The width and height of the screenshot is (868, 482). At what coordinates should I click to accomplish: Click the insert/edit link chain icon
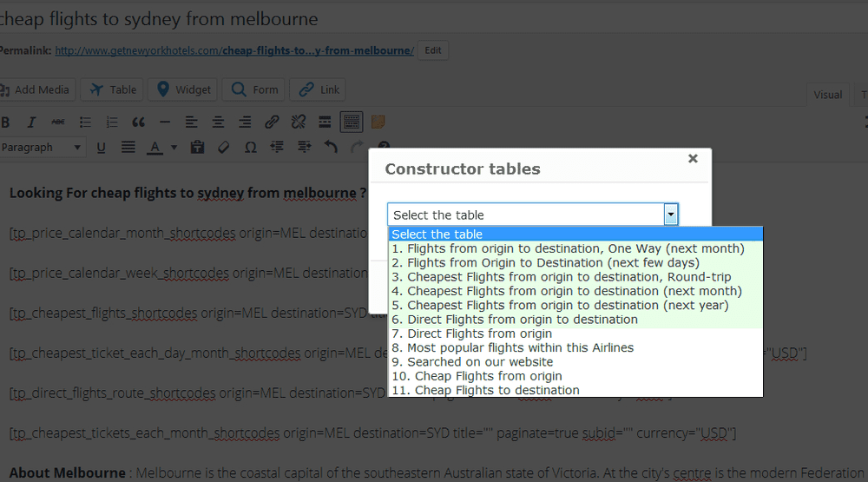coord(271,122)
